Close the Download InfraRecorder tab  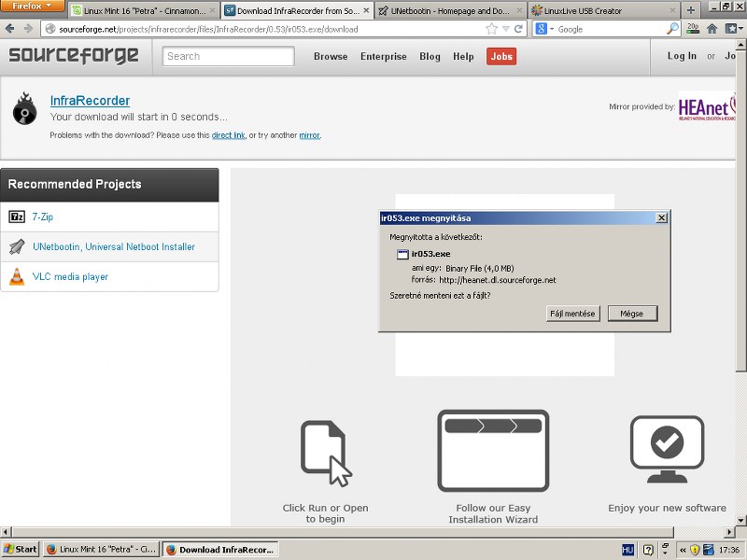pyautogui.click(x=366, y=10)
